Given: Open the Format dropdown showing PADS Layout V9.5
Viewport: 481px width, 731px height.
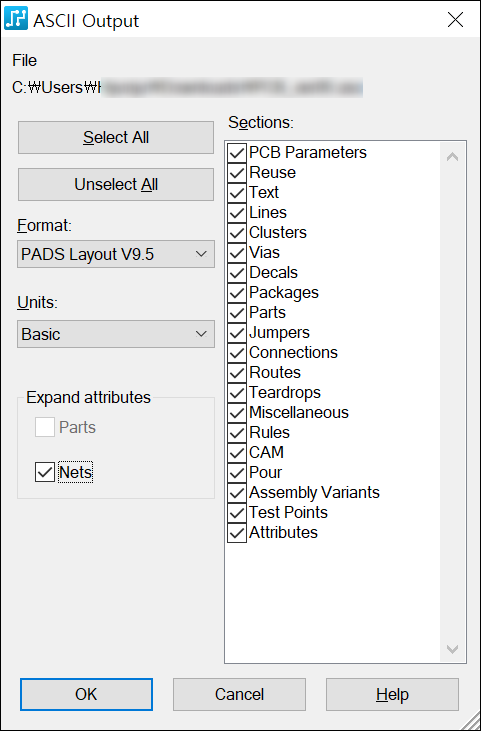Looking at the screenshot, I should tap(116, 254).
